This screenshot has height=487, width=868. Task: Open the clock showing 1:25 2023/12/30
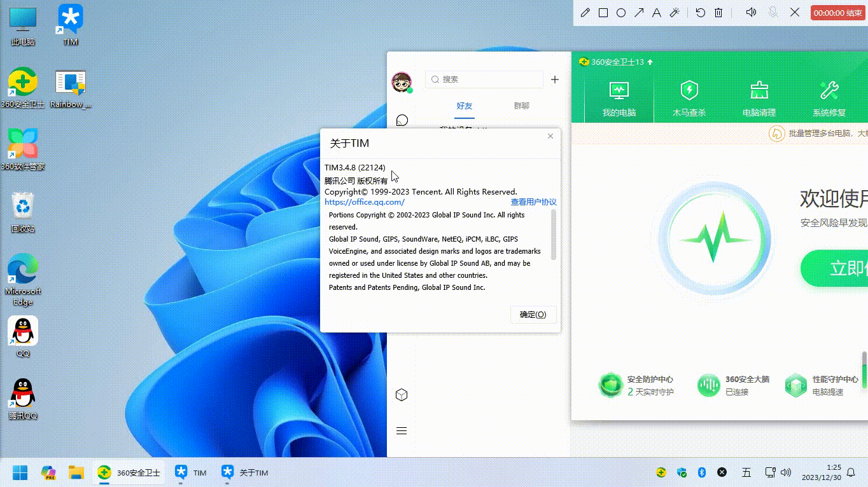tap(821, 472)
